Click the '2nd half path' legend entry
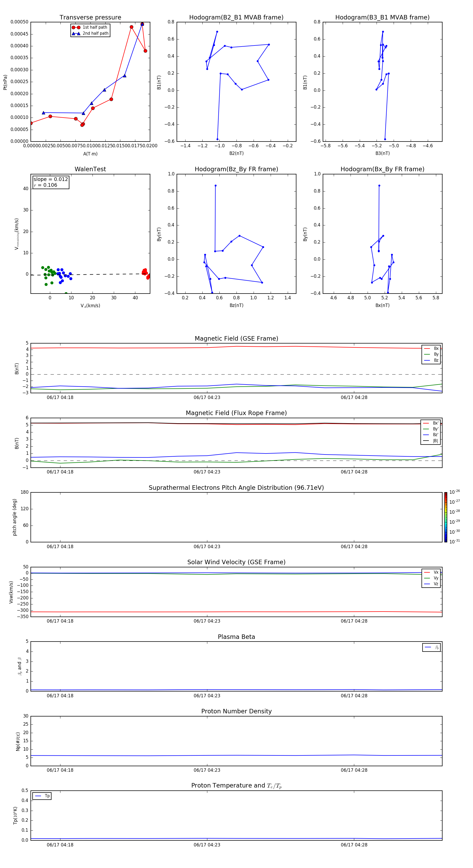 click(x=90, y=33)
